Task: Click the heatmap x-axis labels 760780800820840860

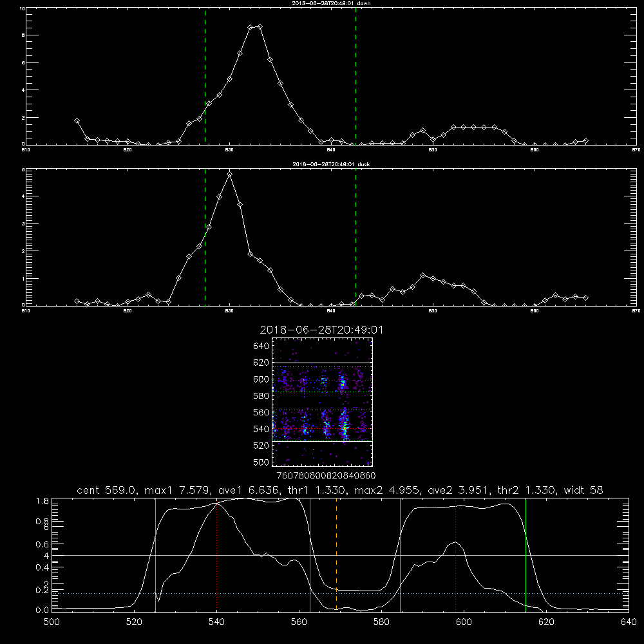Action: tap(327, 476)
